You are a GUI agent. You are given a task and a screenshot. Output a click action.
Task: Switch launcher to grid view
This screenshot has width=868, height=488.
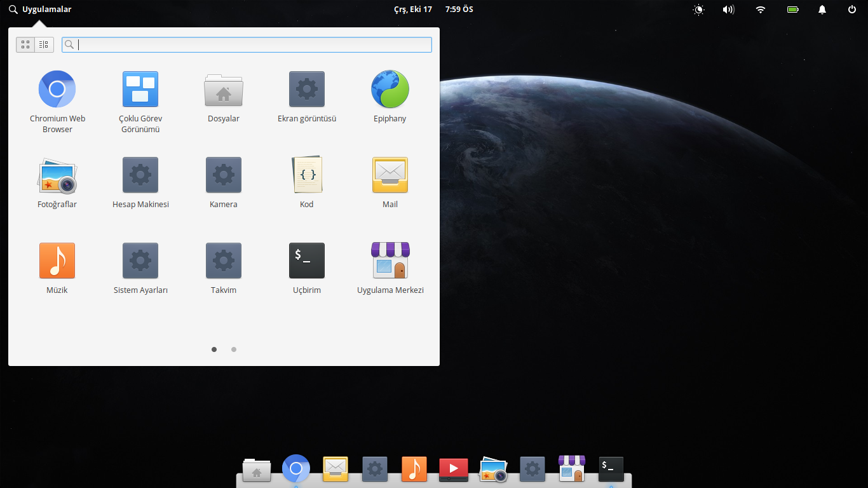(x=25, y=44)
